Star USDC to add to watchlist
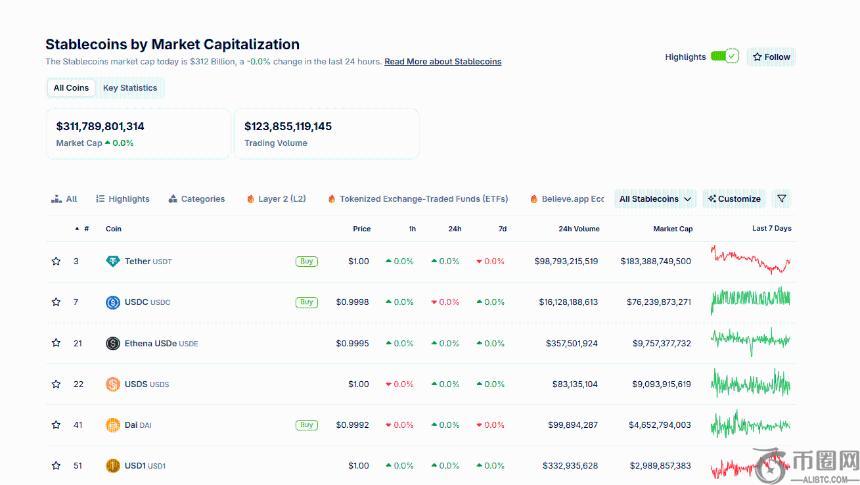The height and width of the screenshot is (485, 860). click(x=56, y=302)
